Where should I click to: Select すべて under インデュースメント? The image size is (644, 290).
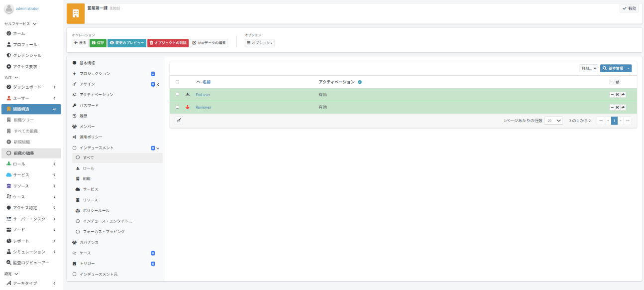coord(117,157)
